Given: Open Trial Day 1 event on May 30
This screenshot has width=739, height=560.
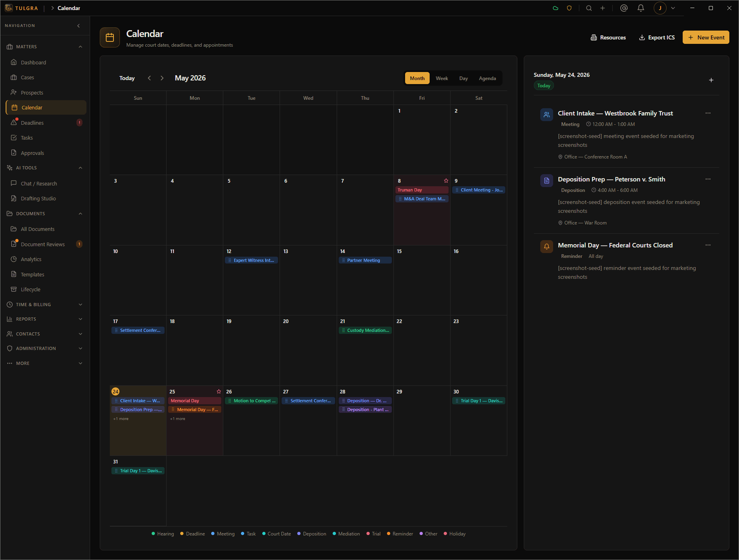Looking at the screenshot, I should (x=479, y=401).
